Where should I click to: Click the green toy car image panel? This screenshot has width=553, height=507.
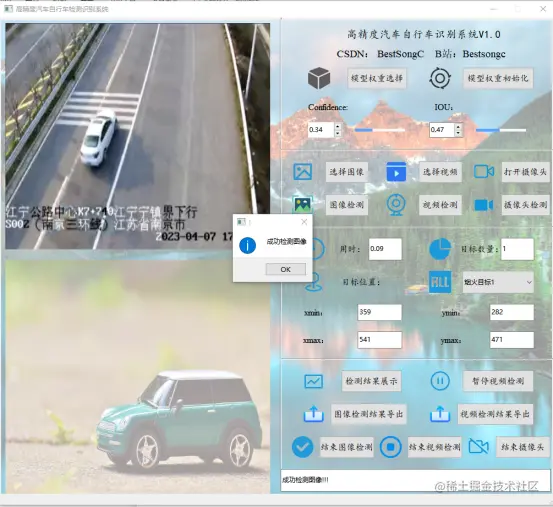(138, 377)
